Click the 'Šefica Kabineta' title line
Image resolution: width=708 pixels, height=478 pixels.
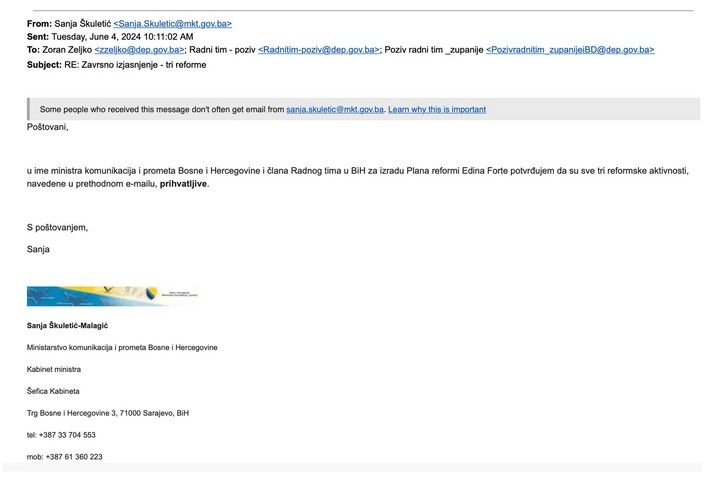point(53,391)
